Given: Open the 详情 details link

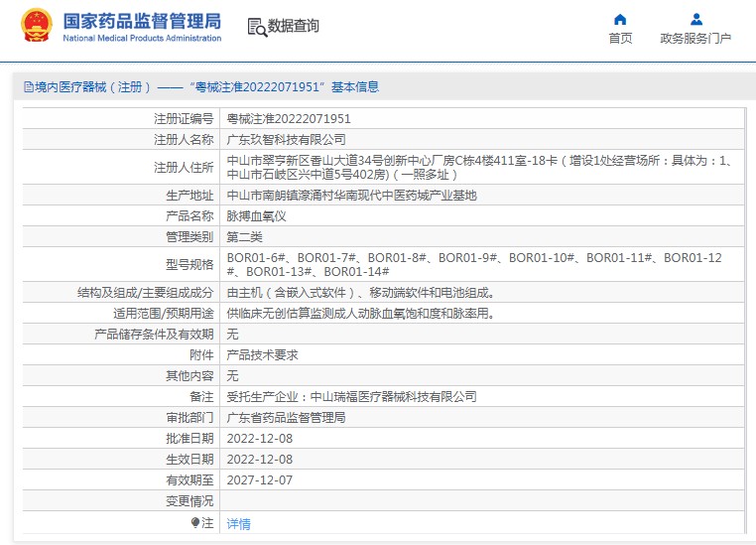Looking at the screenshot, I should (x=239, y=524).
